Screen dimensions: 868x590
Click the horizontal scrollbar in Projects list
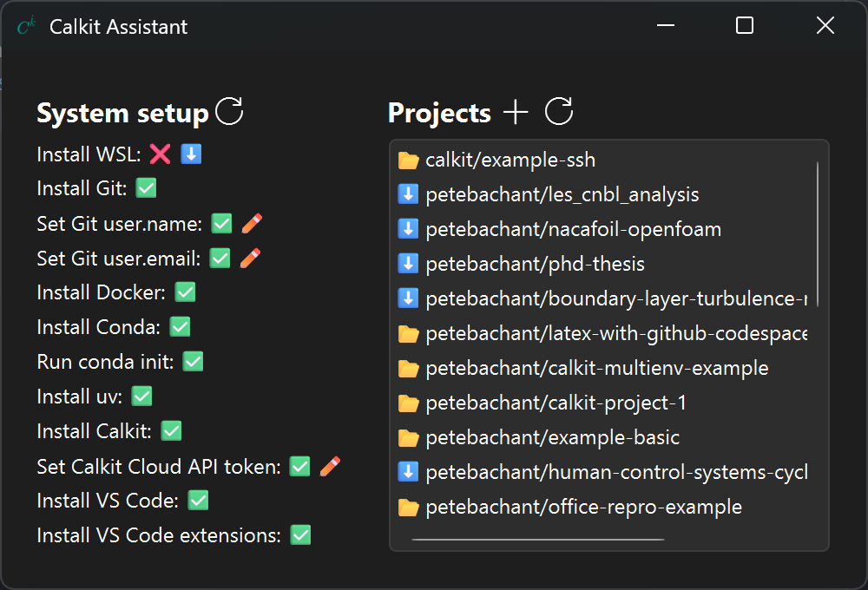tap(538, 539)
